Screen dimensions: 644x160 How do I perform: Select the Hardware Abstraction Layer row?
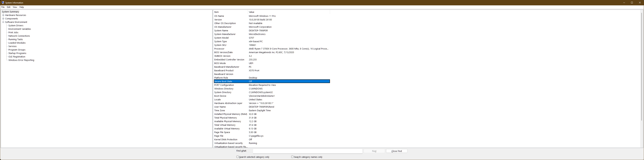pyautogui.click(x=272, y=103)
